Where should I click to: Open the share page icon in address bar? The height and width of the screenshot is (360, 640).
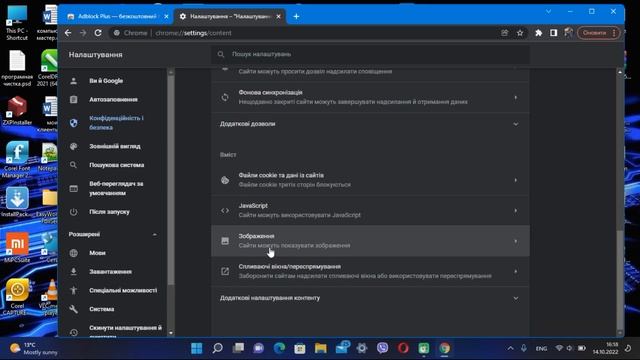[x=504, y=33]
